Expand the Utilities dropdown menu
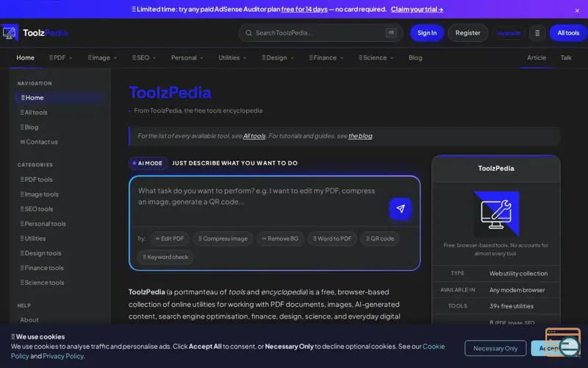Screen dimensions: 588x368 point(232,58)
